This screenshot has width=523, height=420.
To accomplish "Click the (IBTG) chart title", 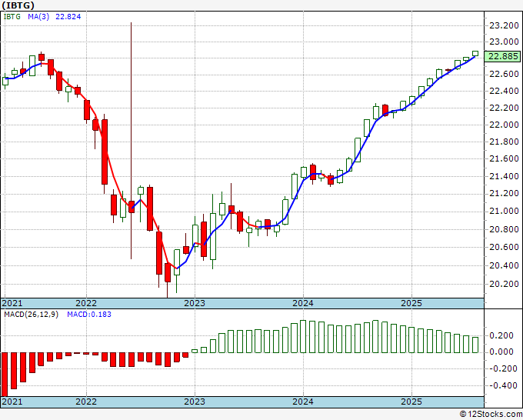I will click(18, 5).
